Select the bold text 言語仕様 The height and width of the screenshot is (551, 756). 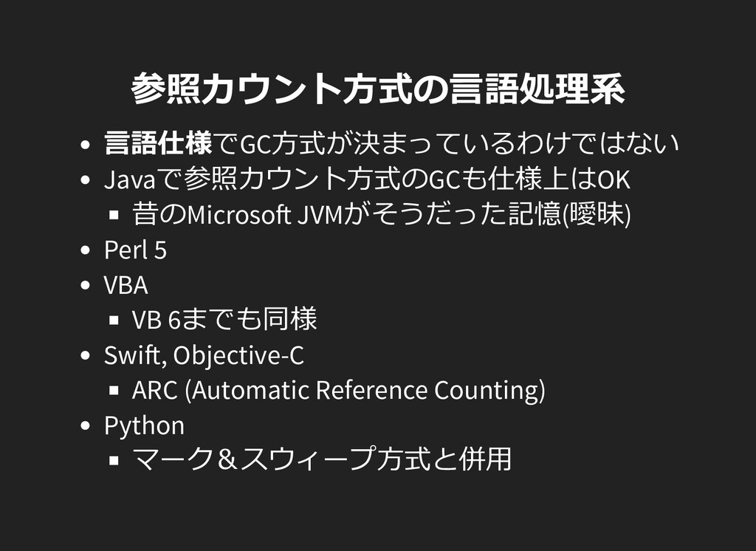[158, 143]
